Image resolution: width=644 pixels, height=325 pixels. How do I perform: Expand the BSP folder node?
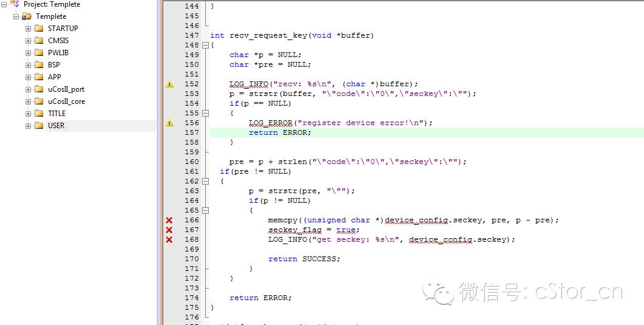click(28, 65)
